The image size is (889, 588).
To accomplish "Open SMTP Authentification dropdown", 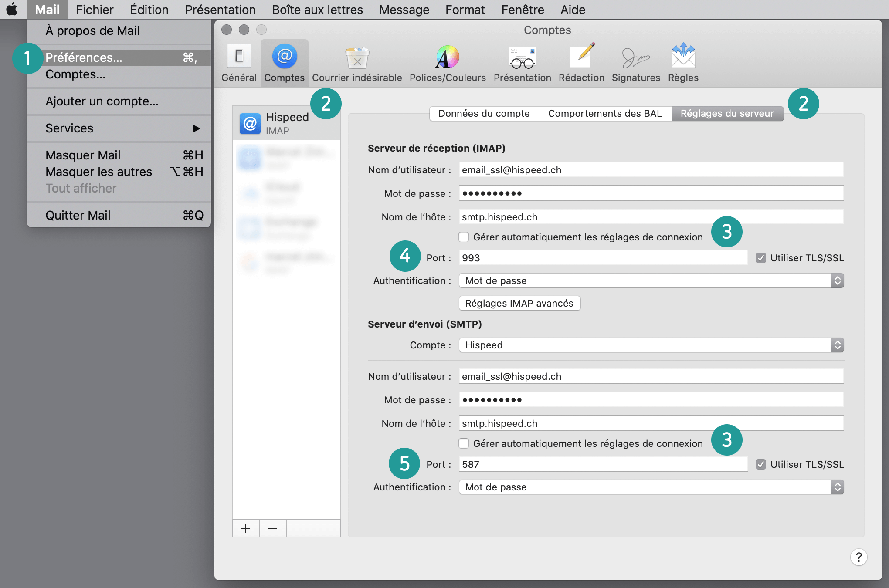I will [x=651, y=487].
